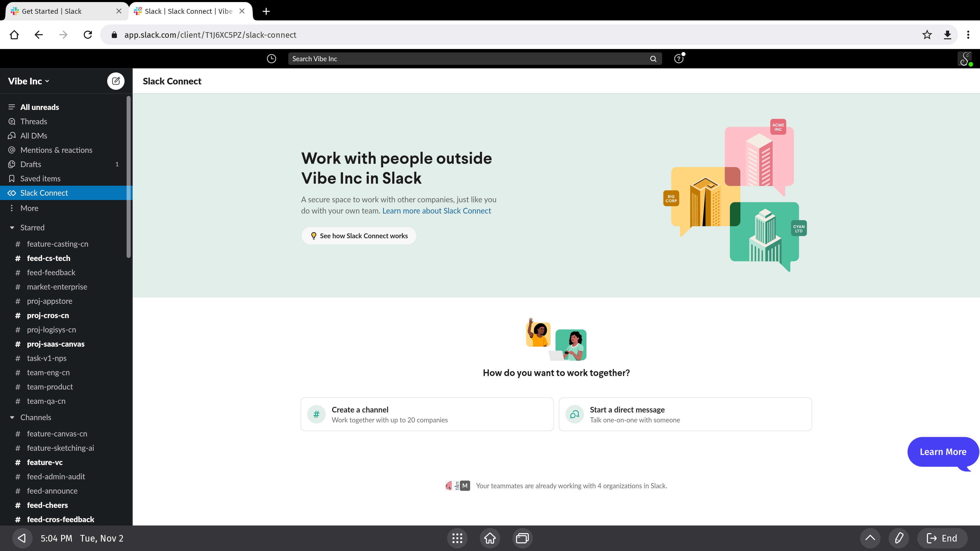Open Learn more about Slack Connect link

coord(436,211)
